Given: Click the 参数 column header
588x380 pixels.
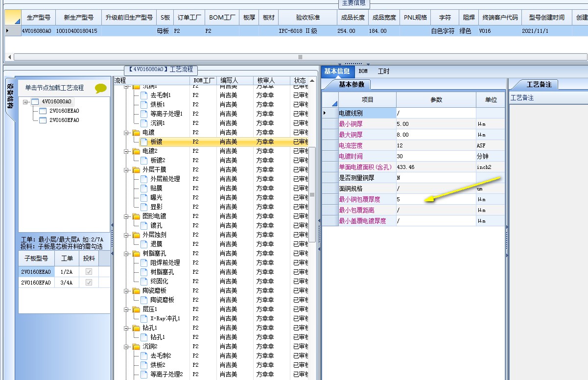Looking at the screenshot, I should click(x=436, y=99).
